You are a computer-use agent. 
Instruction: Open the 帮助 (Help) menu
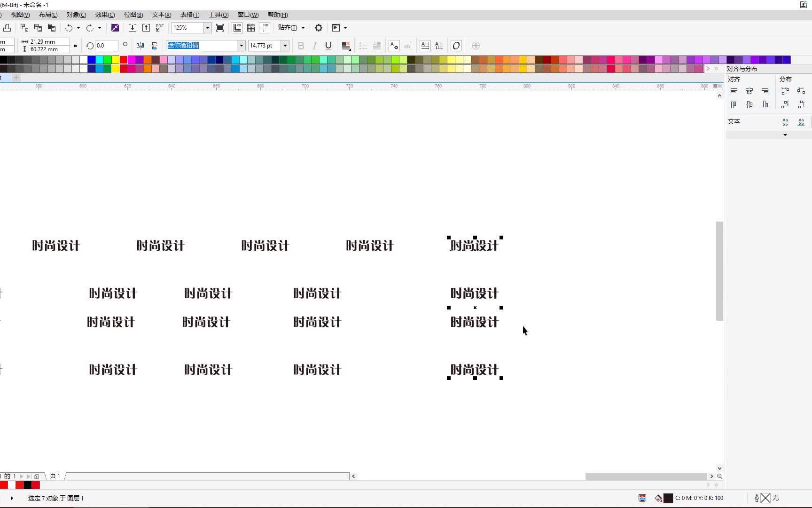pos(278,15)
